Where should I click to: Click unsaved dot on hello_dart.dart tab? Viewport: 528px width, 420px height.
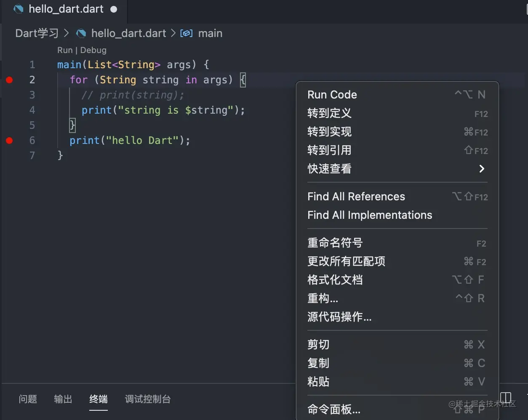tap(114, 9)
